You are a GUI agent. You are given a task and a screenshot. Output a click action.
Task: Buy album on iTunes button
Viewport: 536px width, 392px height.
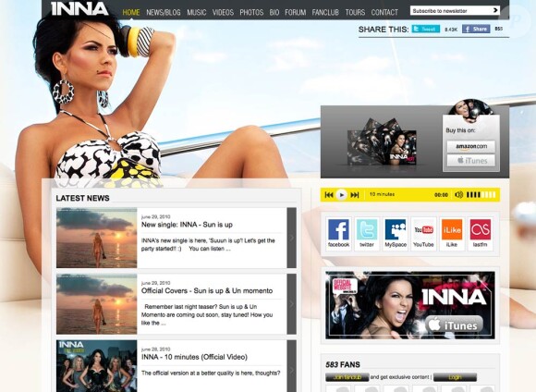coord(471,161)
